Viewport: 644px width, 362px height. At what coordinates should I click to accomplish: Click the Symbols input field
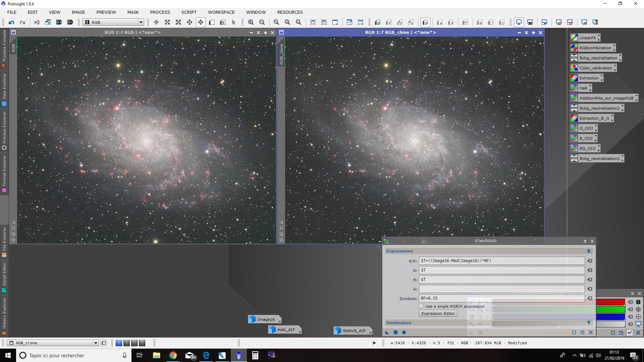pyautogui.click(x=501, y=298)
